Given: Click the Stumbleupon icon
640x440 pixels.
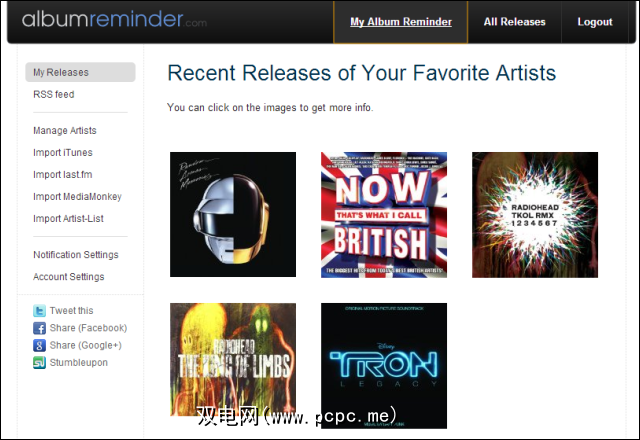Looking at the screenshot, I should (40, 362).
